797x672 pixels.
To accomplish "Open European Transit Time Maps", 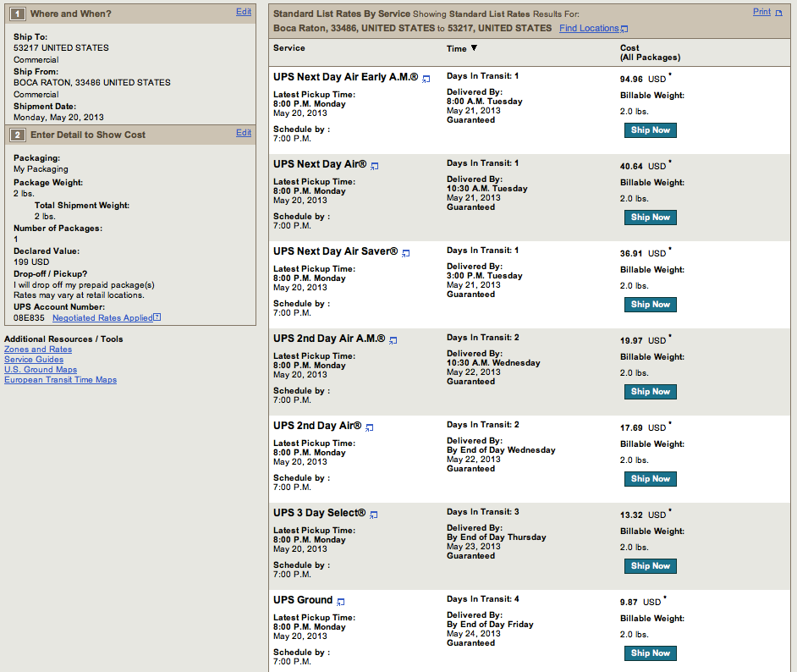I will (60, 380).
